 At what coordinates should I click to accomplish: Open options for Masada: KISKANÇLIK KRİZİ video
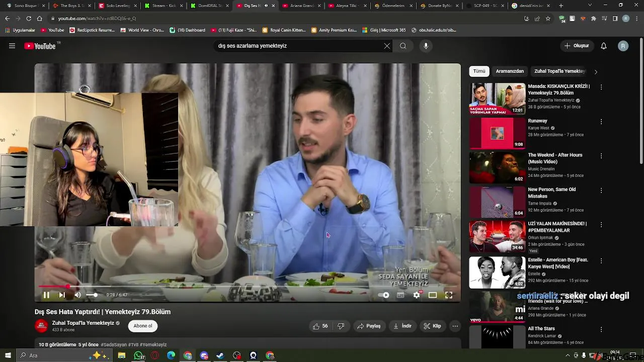tap(601, 87)
